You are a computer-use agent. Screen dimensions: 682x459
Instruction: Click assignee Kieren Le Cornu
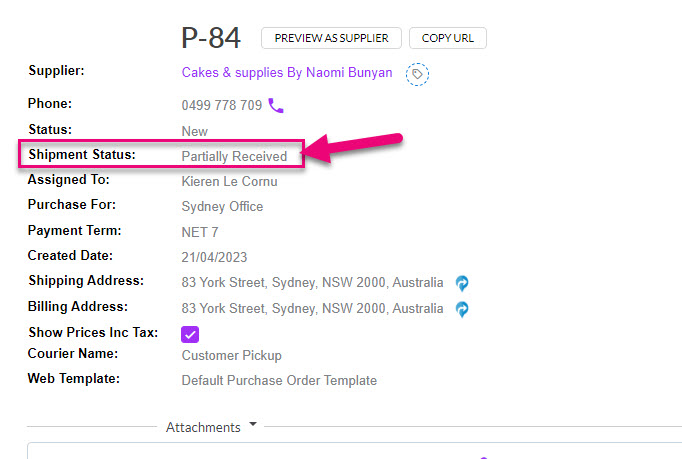[229, 181]
